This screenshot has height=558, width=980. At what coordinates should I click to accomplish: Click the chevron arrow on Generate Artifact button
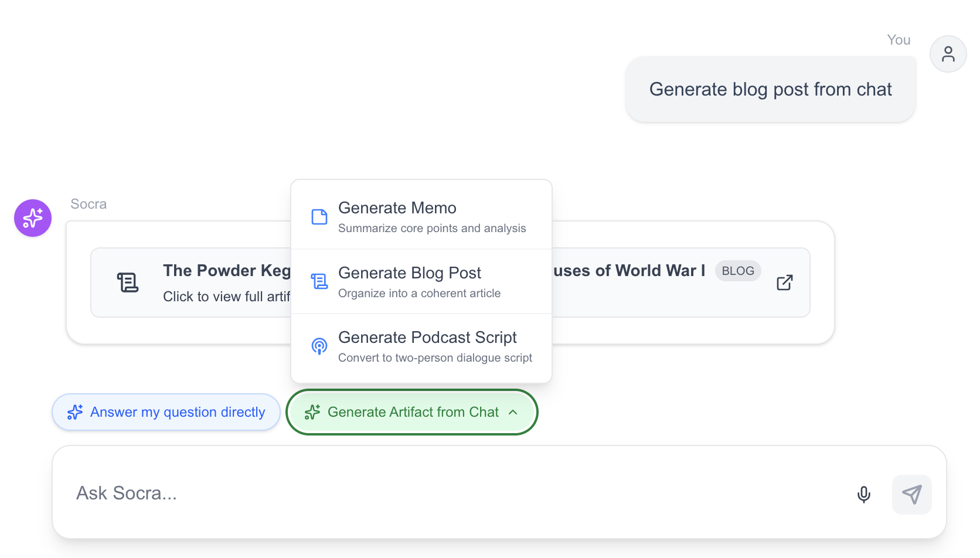(513, 413)
